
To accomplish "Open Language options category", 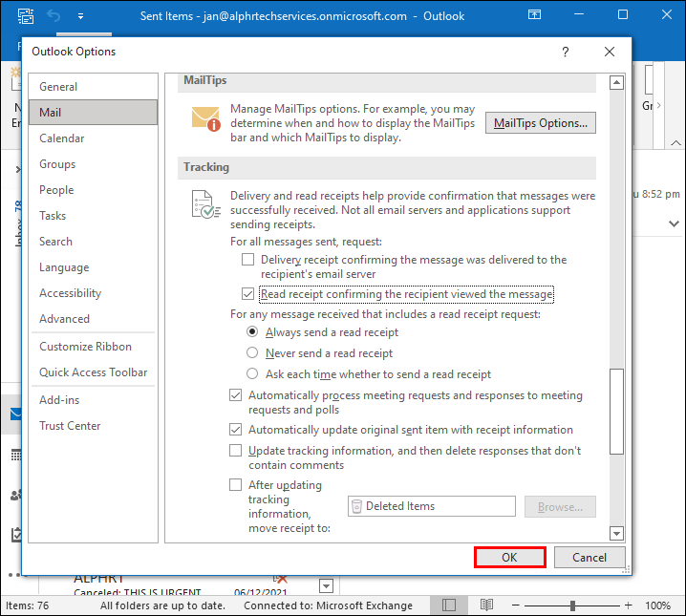I will point(94,267).
